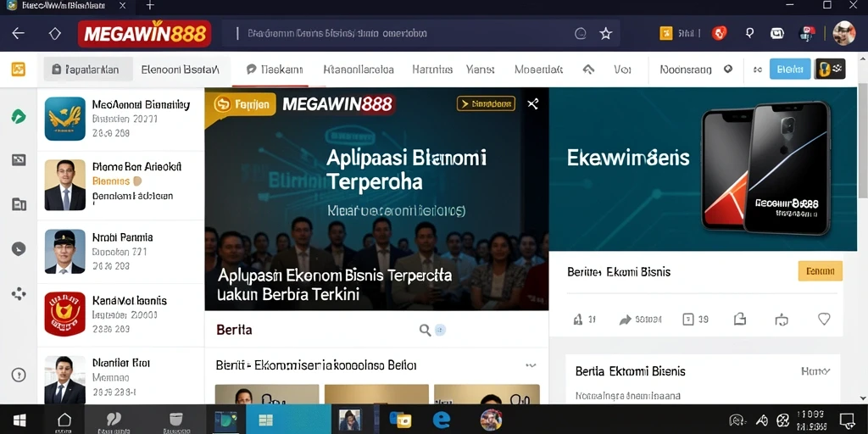
Task: Click the image icon in the left sidebar
Action: pyautogui.click(x=19, y=160)
